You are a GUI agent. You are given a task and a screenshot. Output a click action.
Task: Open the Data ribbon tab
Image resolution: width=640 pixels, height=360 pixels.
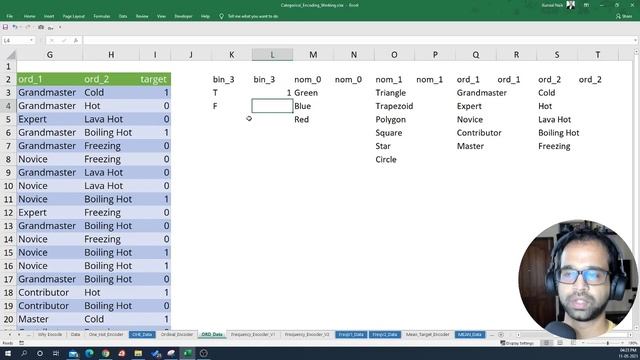(123, 16)
